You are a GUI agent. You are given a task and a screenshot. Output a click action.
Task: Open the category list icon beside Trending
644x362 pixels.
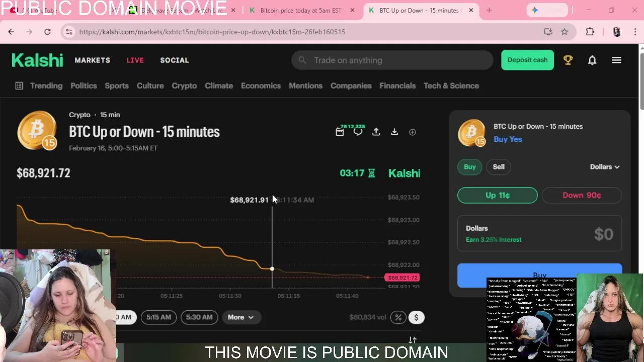(x=19, y=85)
